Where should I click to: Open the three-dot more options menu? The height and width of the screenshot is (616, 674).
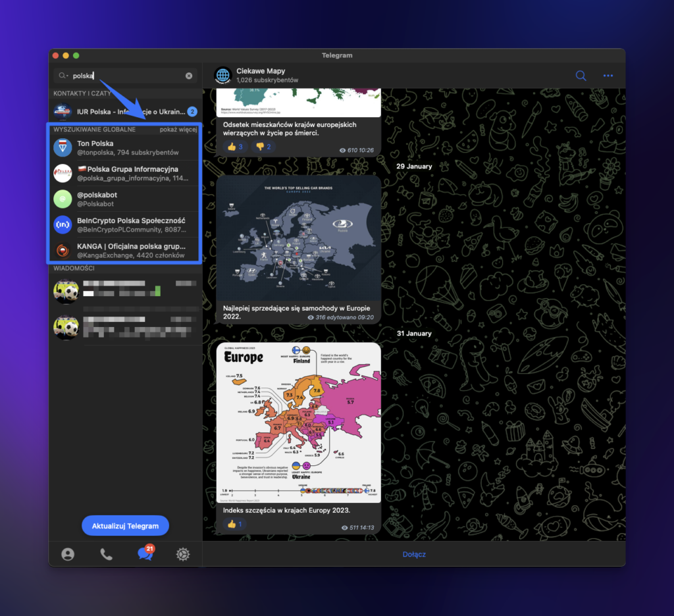tap(608, 76)
